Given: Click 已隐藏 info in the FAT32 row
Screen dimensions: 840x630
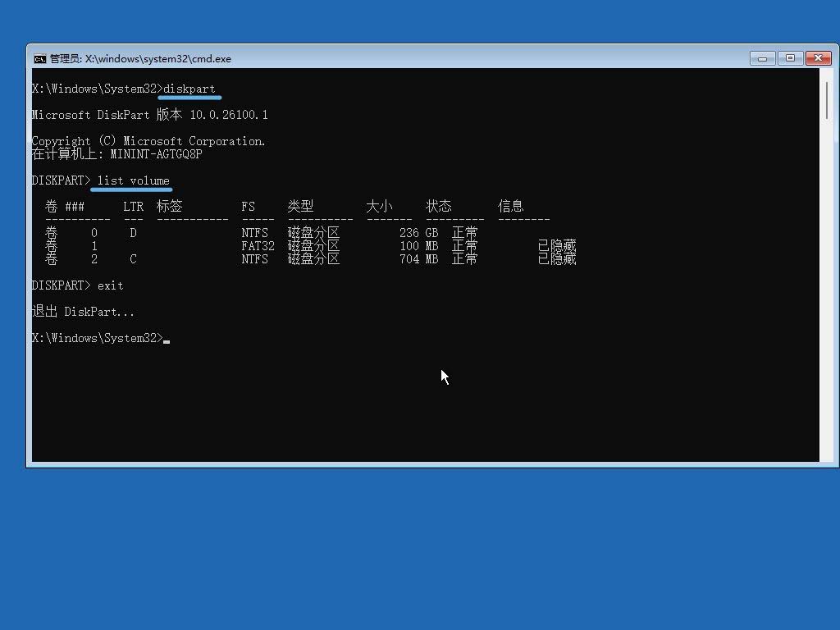Looking at the screenshot, I should pos(557,246).
